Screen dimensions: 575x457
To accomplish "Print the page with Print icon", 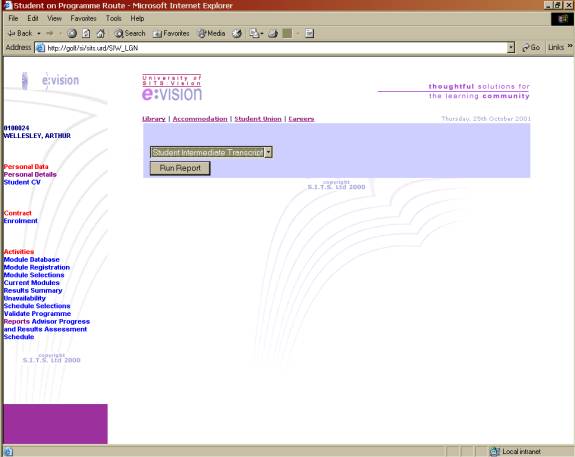I will 273,33.
